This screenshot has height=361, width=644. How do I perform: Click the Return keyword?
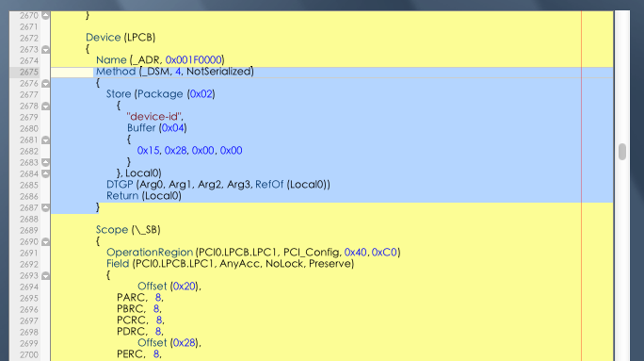click(122, 196)
